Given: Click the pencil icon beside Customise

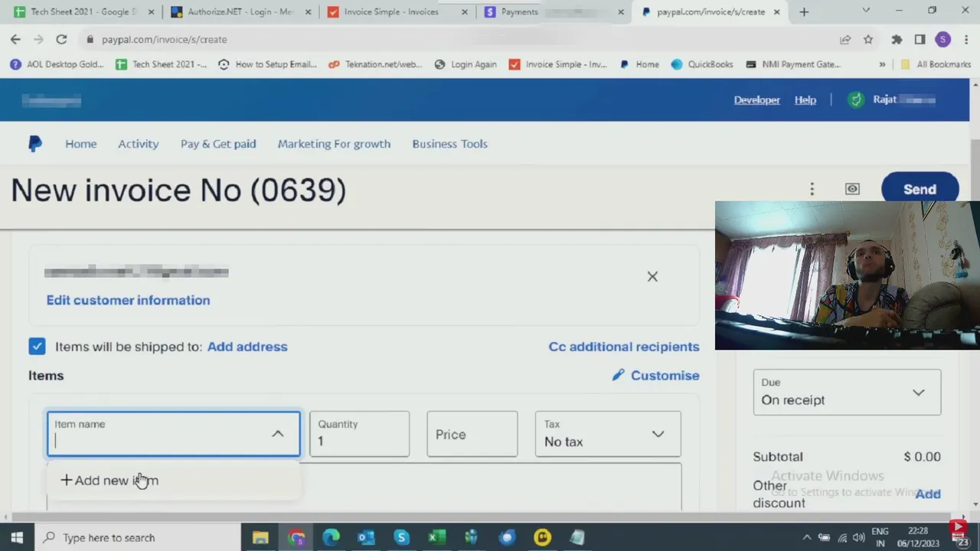Looking at the screenshot, I should click(619, 375).
